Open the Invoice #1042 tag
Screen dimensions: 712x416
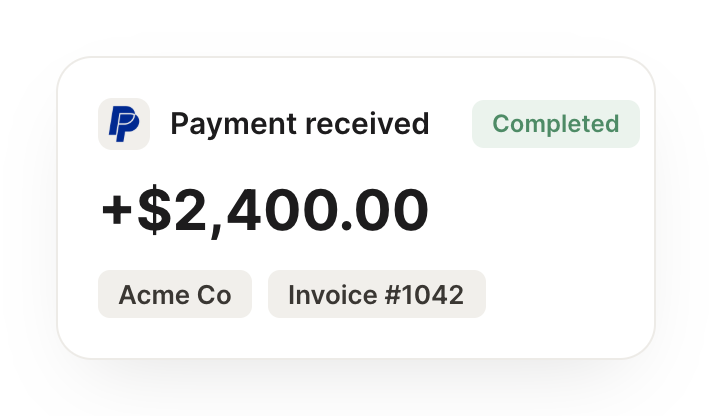coord(377,294)
